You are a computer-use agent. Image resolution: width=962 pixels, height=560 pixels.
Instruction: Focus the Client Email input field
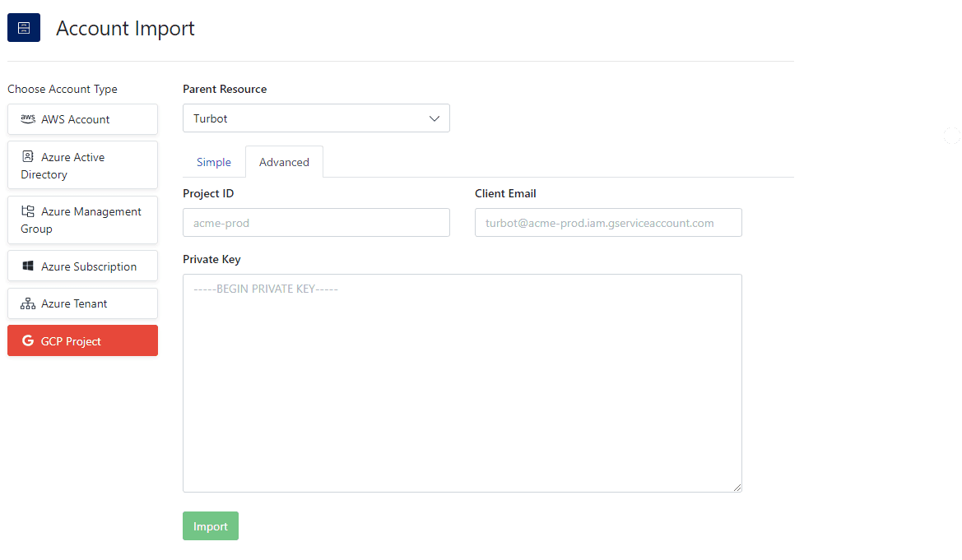(x=608, y=223)
